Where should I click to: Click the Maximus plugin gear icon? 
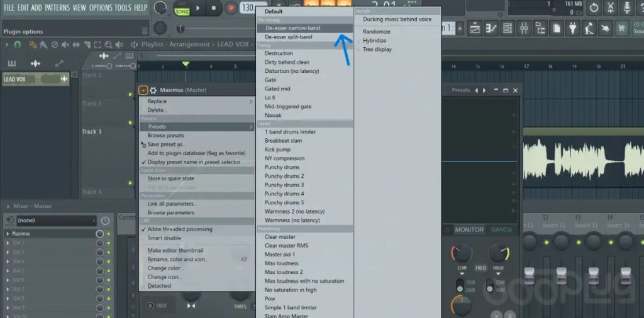[153, 90]
